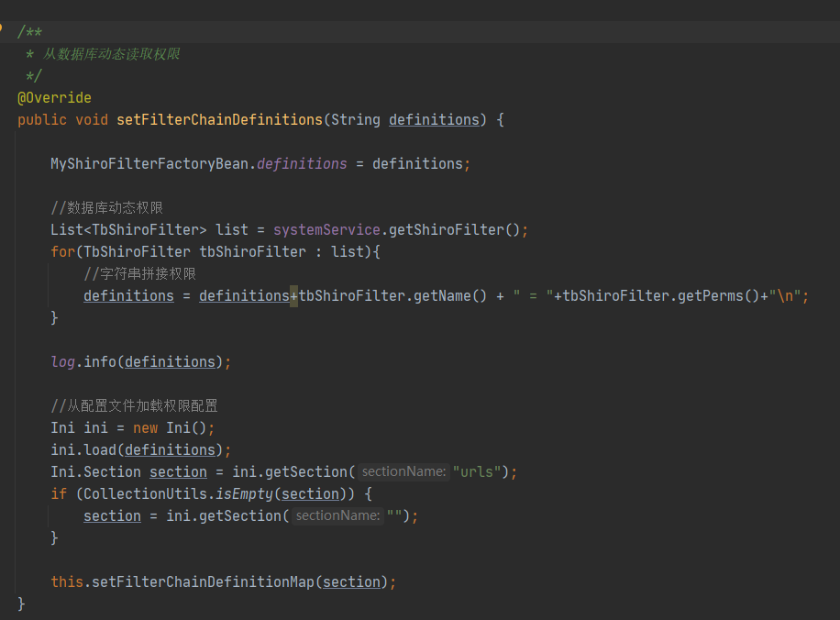The width and height of the screenshot is (840, 620).
Task: Click the Javadoc opening /** marker
Action: point(30,32)
